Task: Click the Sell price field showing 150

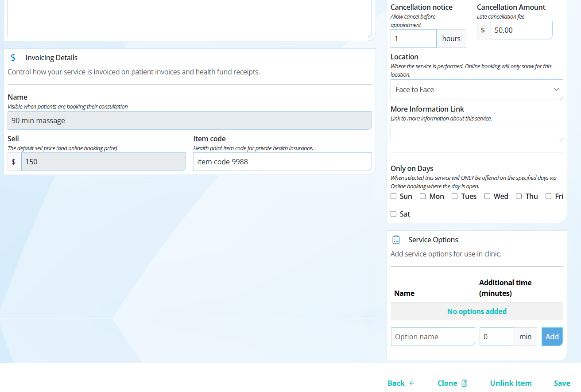Action: pyautogui.click(x=104, y=162)
